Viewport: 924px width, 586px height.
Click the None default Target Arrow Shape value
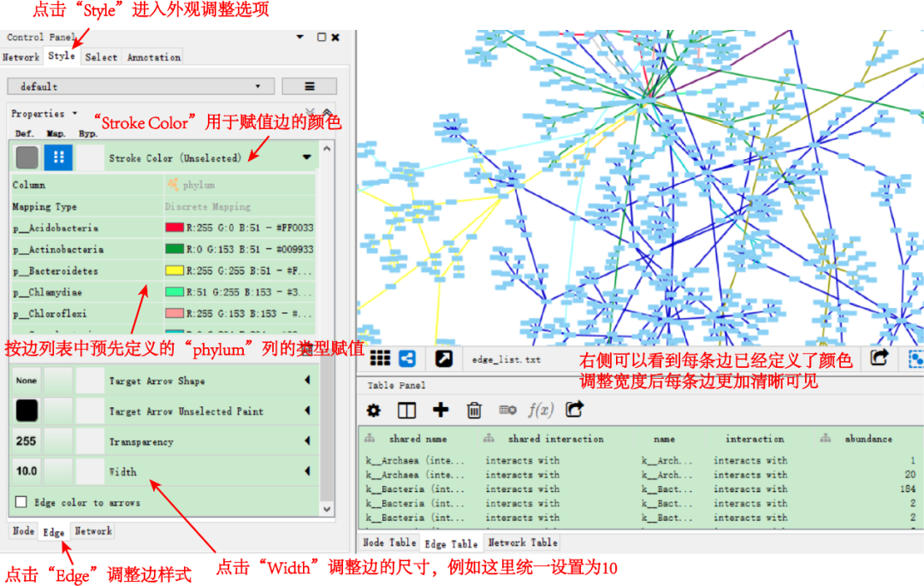pos(27,381)
